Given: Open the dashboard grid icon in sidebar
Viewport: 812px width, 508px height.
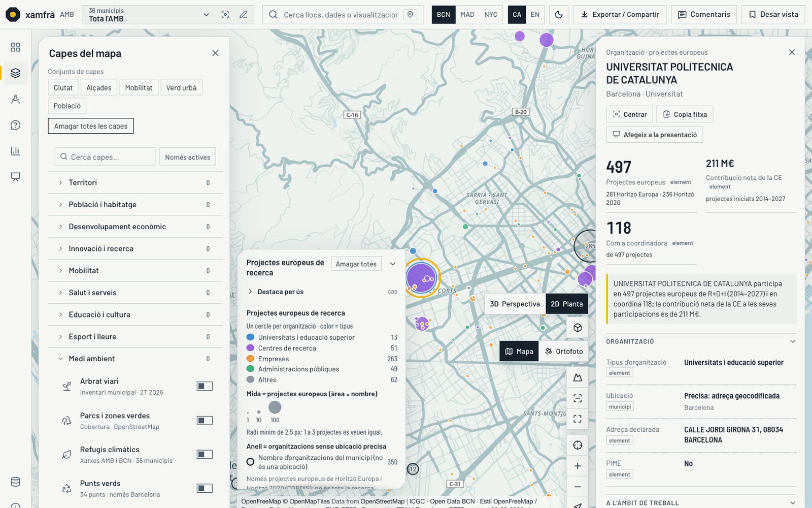Looking at the screenshot, I should (15, 47).
